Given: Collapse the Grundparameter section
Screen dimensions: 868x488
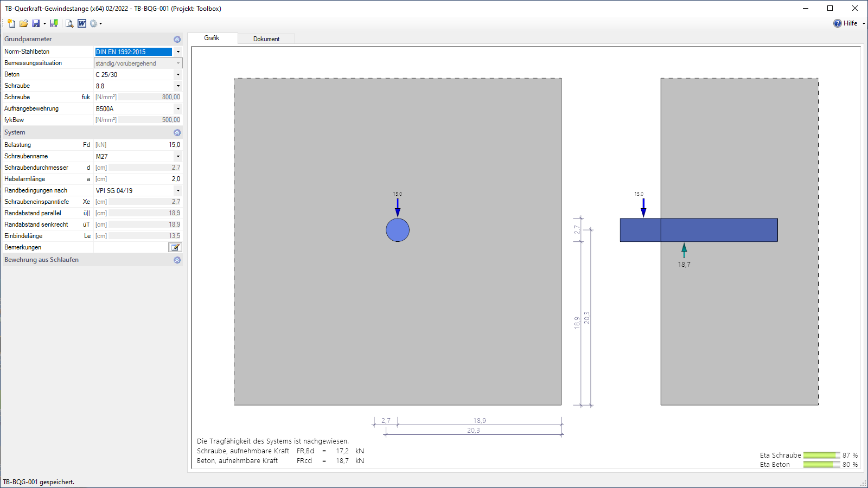Looking at the screenshot, I should pyautogui.click(x=177, y=40).
